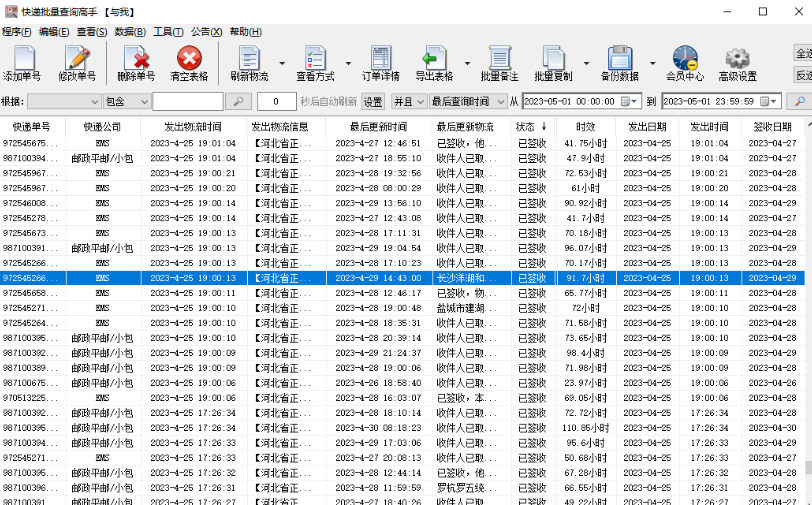Sort by the 签收日期 column header
Screen dimensions: 812x505
point(772,126)
